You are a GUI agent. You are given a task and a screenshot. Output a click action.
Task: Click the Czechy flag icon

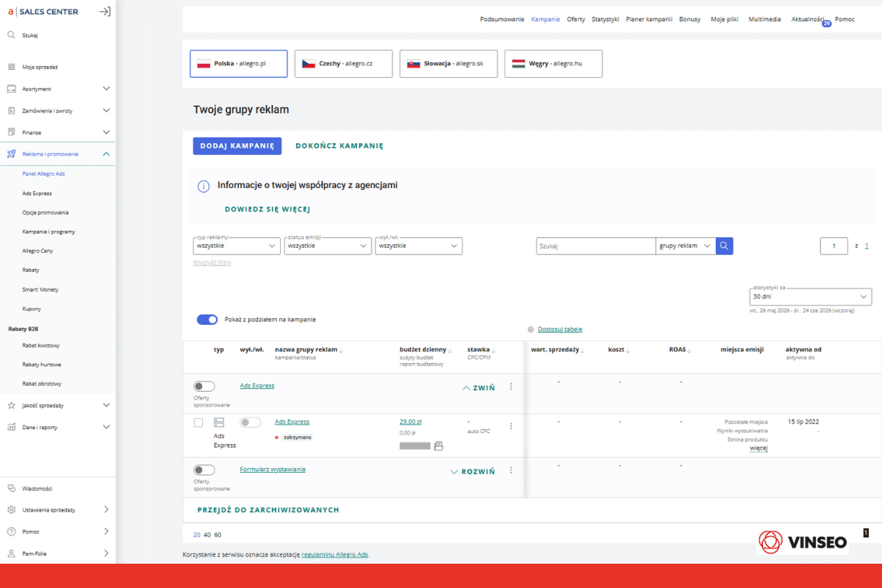tap(309, 64)
